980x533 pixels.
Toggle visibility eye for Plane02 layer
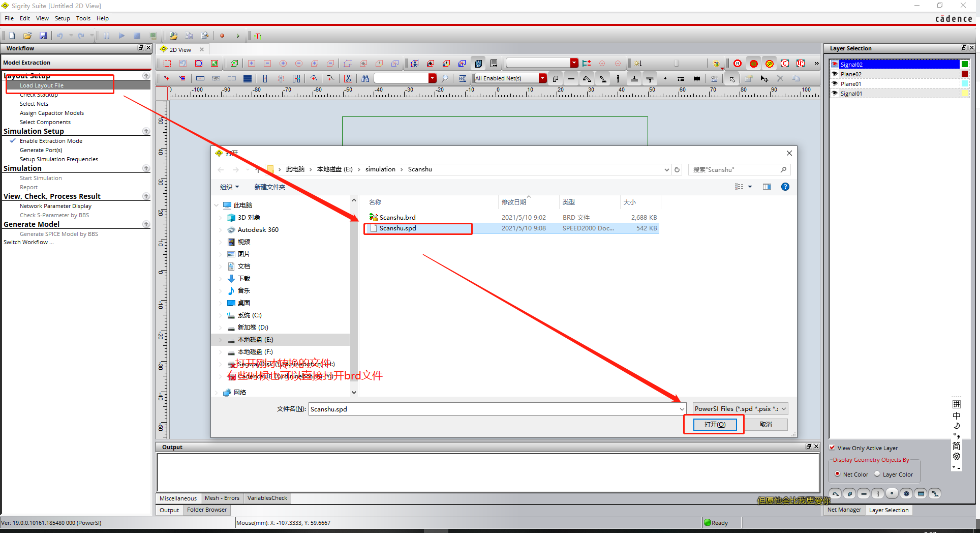[x=835, y=74]
